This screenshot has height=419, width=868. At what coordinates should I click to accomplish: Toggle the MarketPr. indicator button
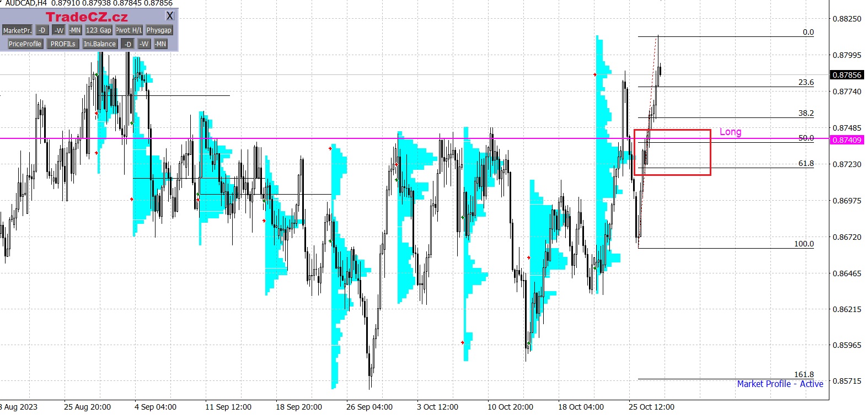click(17, 30)
